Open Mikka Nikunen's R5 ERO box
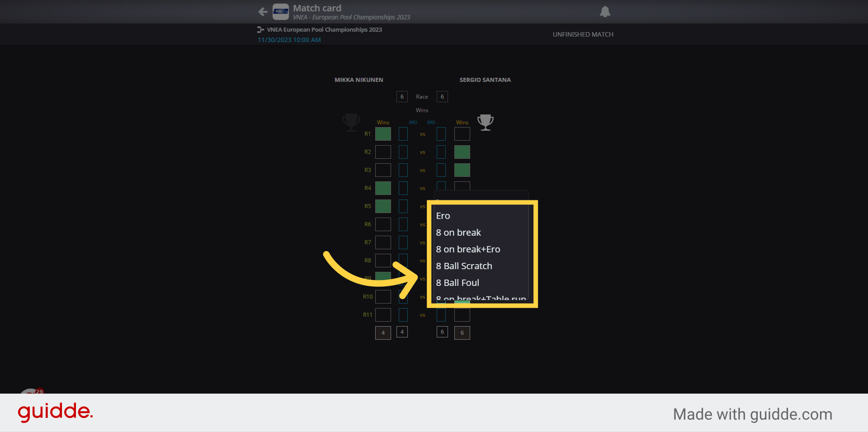The height and width of the screenshot is (432, 868). (x=403, y=206)
